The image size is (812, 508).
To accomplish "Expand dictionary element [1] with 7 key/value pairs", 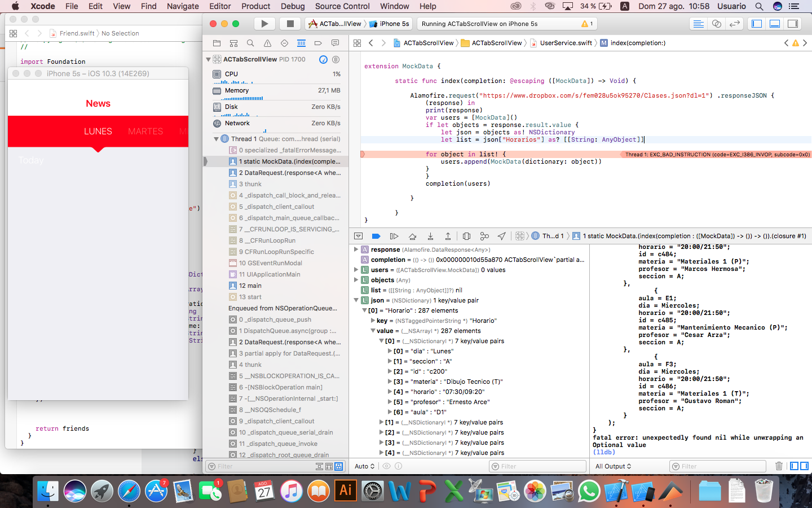I will pos(381,422).
